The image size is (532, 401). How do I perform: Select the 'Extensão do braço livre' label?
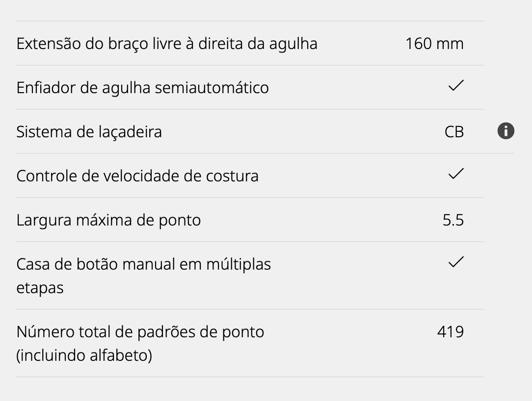pos(167,44)
